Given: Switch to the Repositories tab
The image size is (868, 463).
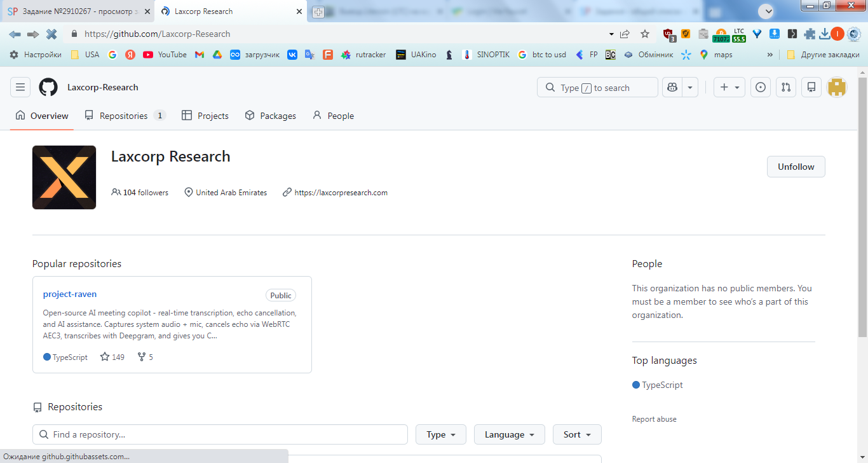Looking at the screenshot, I should tap(125, 116).
